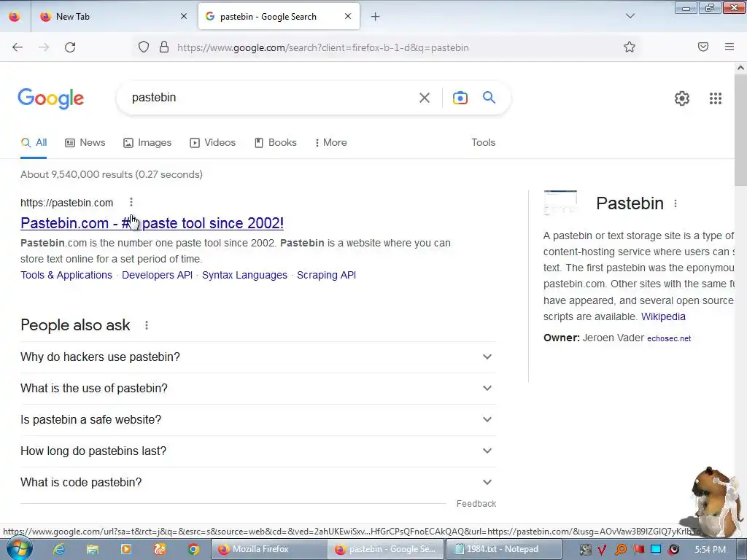Image resolution: width=747 pixels, height=560 pixels.
Task: Click the 5:54 PM system clock
Action: click(710, 550)
